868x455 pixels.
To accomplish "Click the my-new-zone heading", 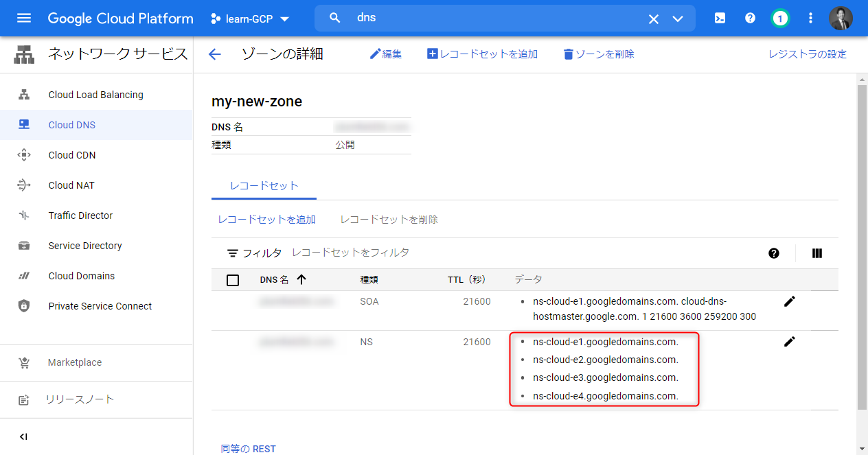I will tap(257, 102).
